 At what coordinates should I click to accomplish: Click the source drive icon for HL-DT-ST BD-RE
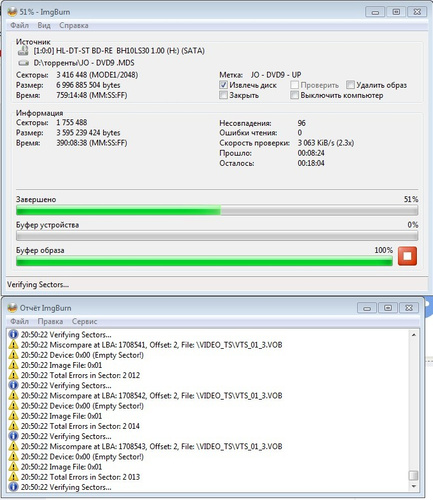(x=23, y=51)
